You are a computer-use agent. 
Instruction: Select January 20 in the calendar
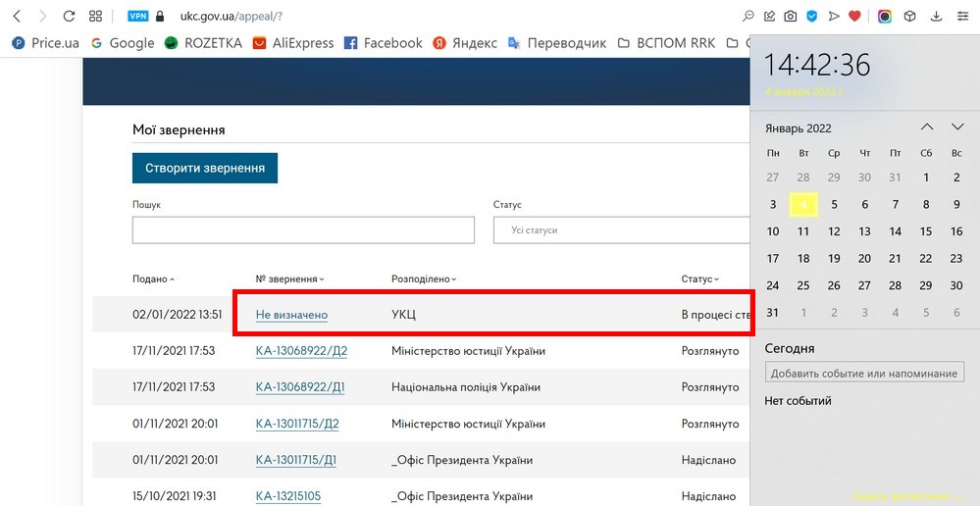[865, 258]
